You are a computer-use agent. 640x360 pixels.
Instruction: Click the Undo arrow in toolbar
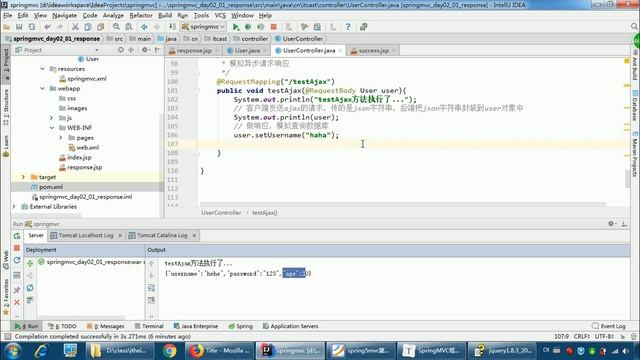(47, 27)
